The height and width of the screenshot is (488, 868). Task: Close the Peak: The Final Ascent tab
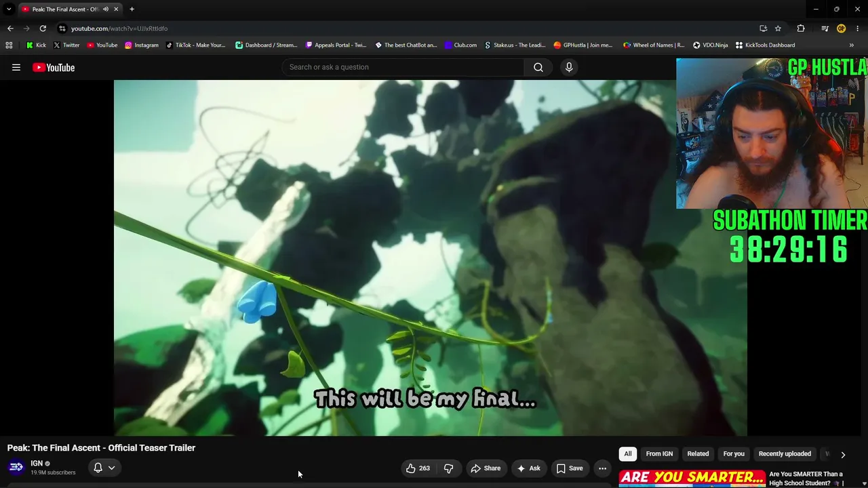tap(116, 9)
